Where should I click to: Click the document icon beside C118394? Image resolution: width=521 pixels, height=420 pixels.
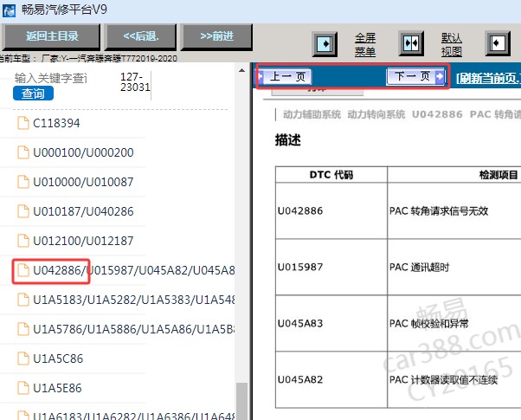(x=23, y=123)
